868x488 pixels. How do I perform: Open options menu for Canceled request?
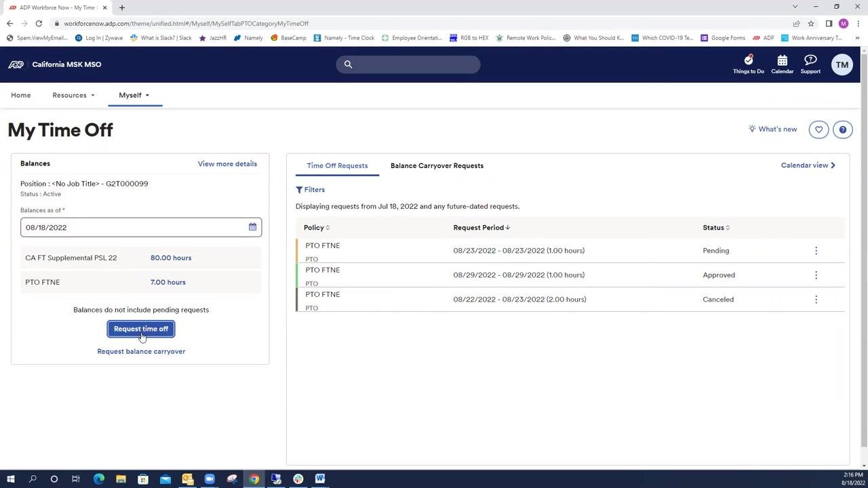point(816,300)
